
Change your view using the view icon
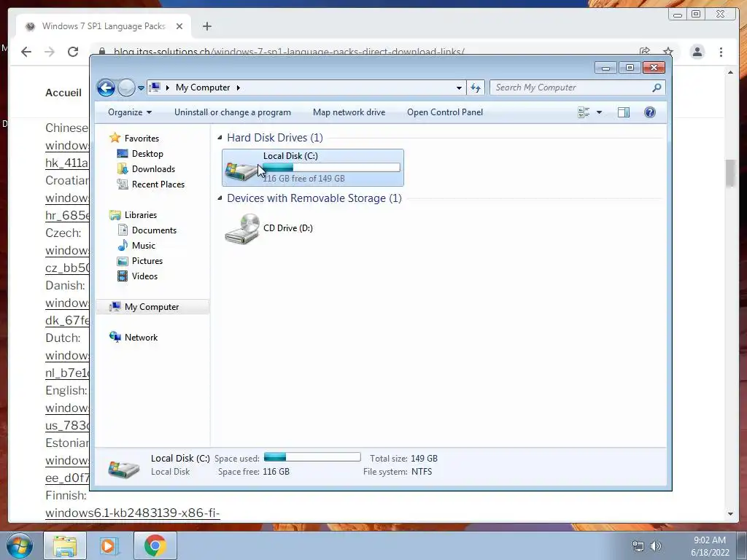584,112
